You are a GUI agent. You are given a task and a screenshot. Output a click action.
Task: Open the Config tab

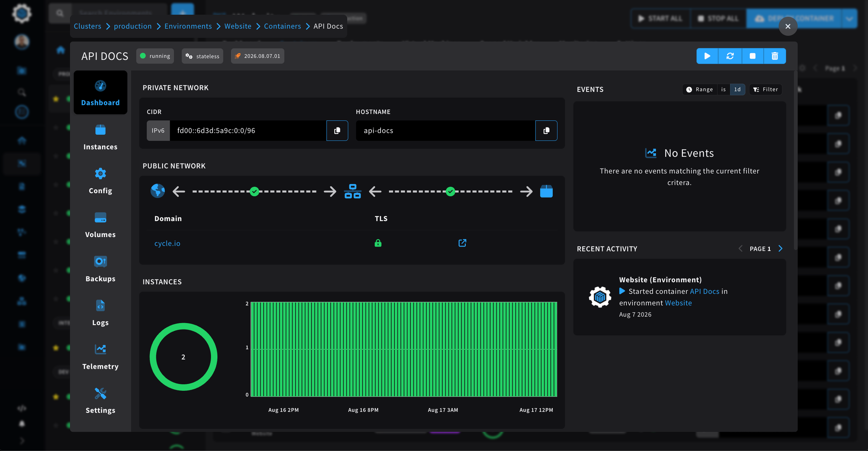(101, 181)
